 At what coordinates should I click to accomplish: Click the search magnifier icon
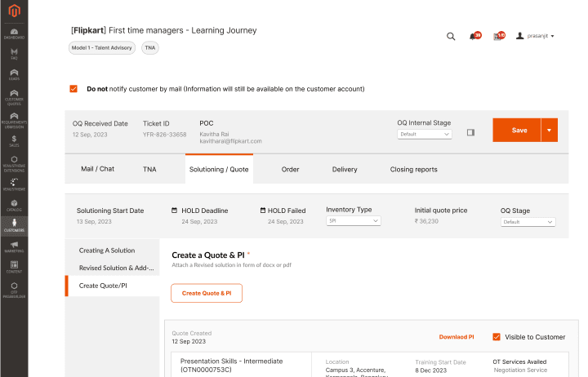point(451,37)
